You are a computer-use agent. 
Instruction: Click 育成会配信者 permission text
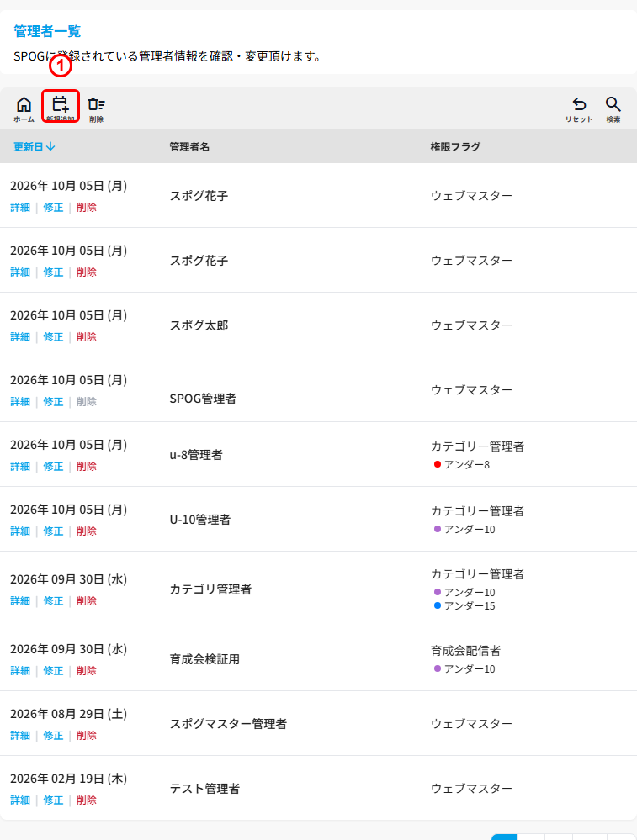pos(465,651)
